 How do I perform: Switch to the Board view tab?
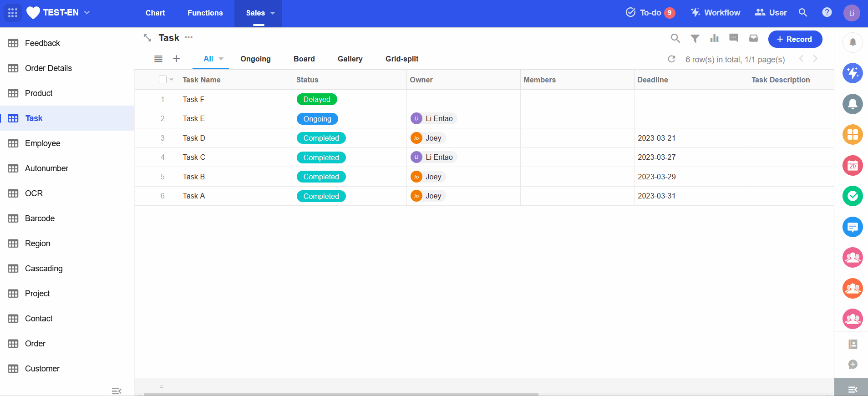click(304, 59)
